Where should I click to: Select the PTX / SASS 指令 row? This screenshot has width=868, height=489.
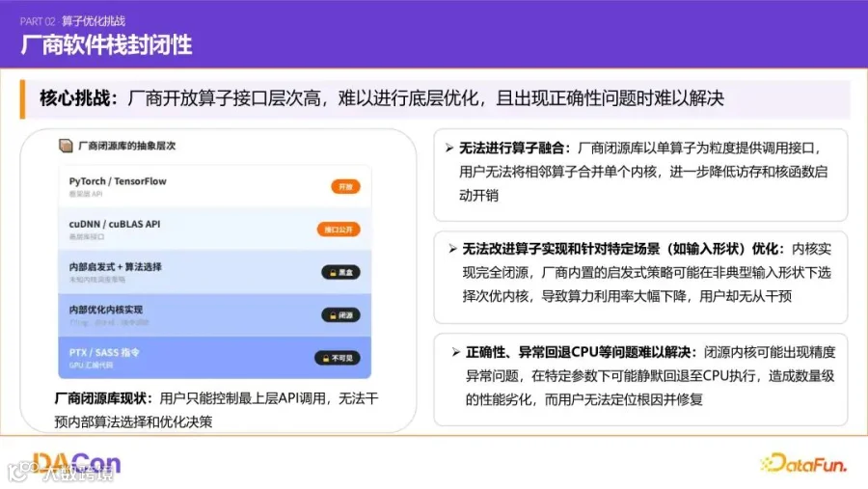[215, 358]
